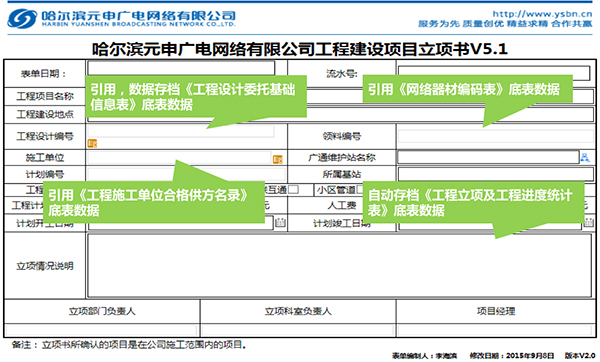
Task: Click the 领料编号 input field
Action: [496, 136]
